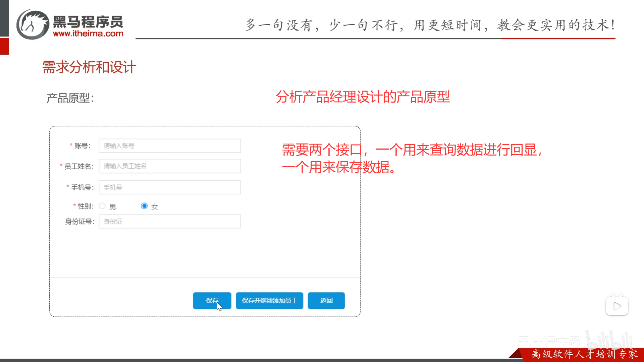Click the 需求分析和设计 slide heading
This screenshot has height=362, width=644.
89,67
